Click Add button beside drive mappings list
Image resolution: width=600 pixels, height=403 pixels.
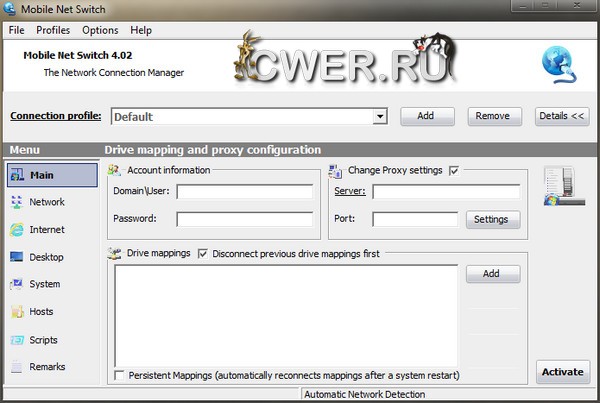coord(492,274)
